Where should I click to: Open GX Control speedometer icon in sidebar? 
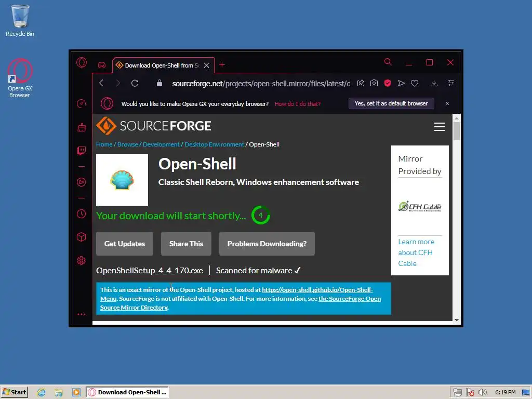coord(82,104)
